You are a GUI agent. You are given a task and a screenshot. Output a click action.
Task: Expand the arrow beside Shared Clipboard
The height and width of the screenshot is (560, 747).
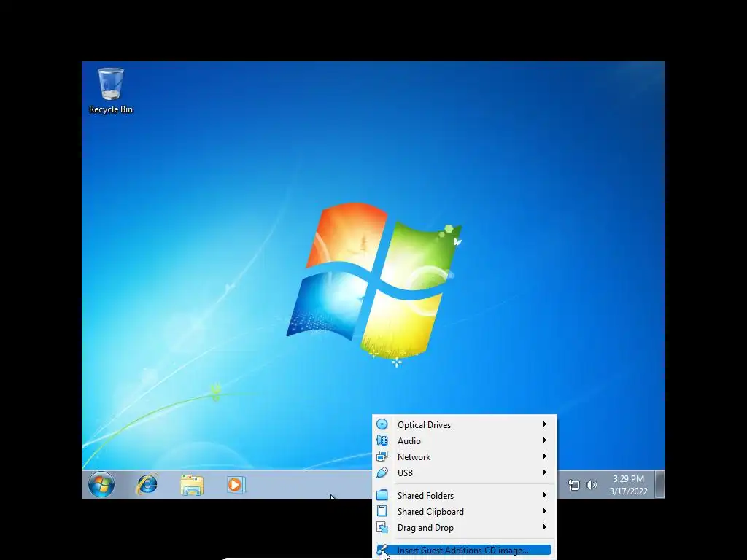pos(544,511)
